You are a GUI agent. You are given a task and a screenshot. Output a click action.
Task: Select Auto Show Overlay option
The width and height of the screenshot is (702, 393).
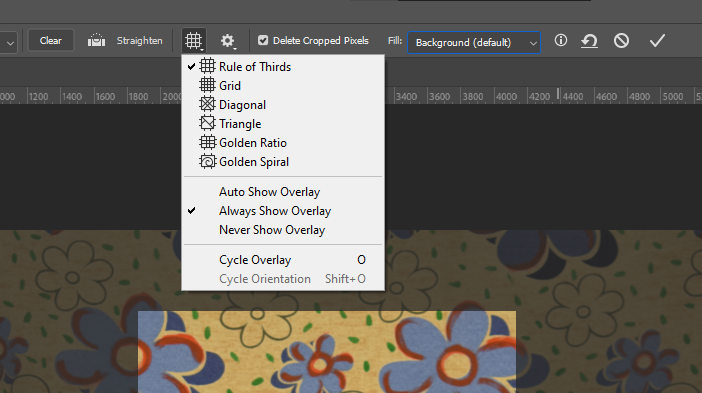click(283, 192)
